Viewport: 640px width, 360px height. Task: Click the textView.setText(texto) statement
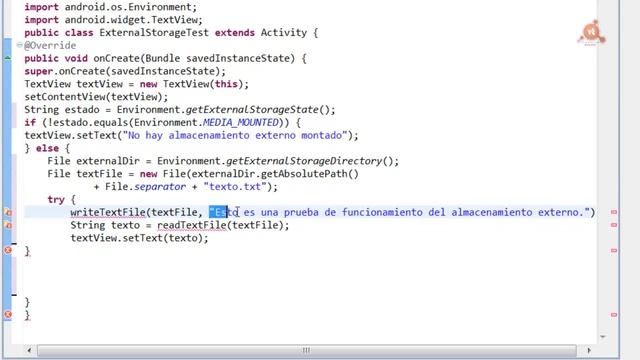[139, 238]
